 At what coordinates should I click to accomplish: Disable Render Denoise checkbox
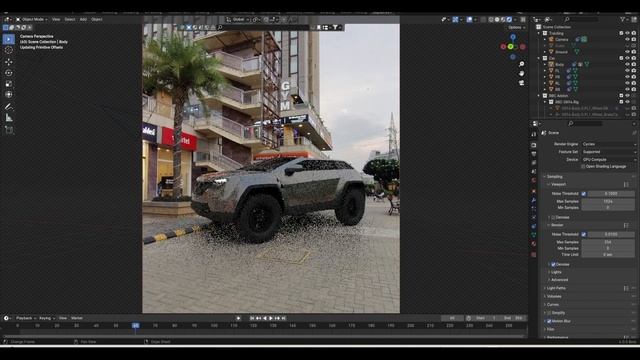[553, 264]
